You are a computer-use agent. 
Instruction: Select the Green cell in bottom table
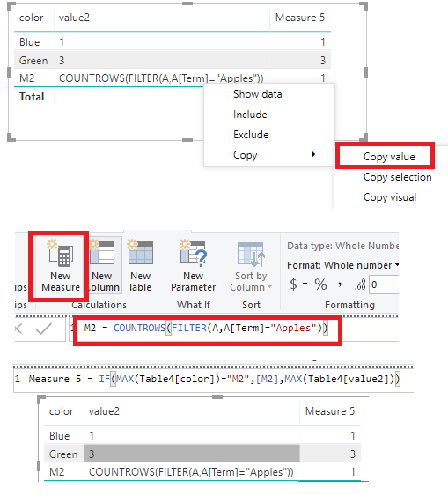[x=63, y=454]
